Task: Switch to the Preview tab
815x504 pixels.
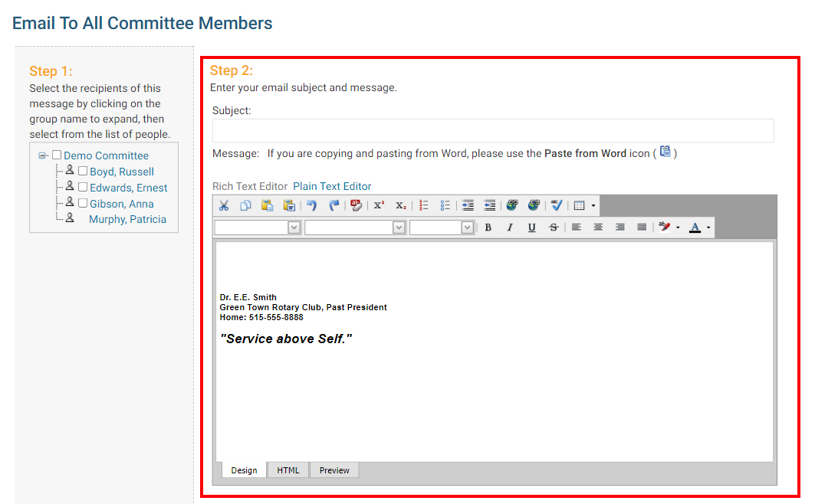Action: point(334,470)
